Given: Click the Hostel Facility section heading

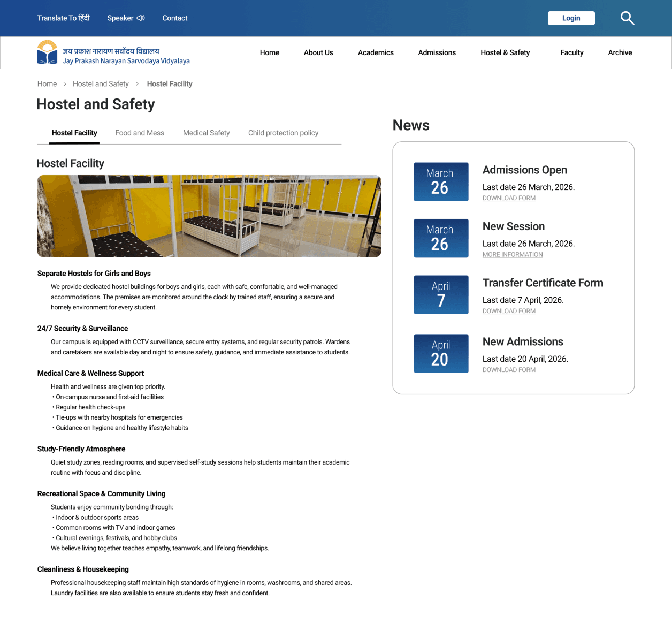Looking at the screenshot, I should [x=70, y=164].
